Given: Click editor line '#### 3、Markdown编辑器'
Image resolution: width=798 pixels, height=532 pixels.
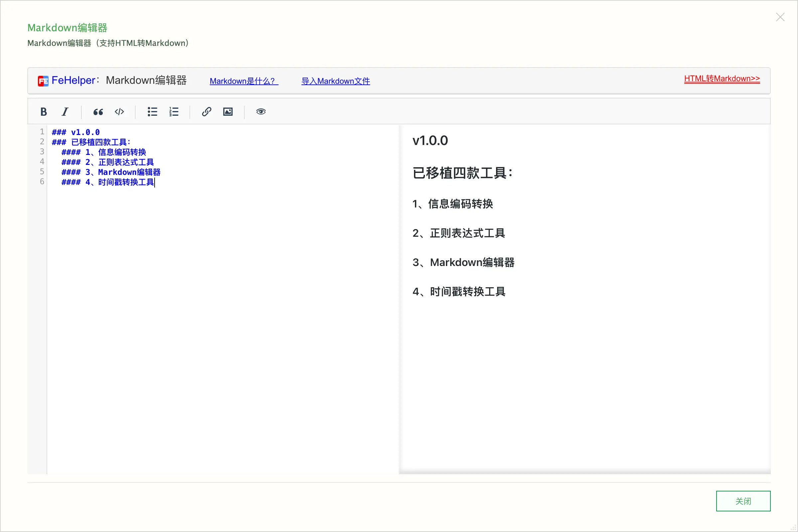Looking at the screenshot, I should 111,172.
